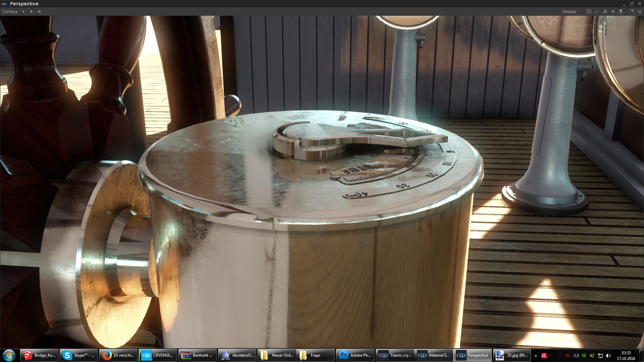Expand hidden system tray icons arrow
This screenshot has height=362, width=644.
coord(536,356)
